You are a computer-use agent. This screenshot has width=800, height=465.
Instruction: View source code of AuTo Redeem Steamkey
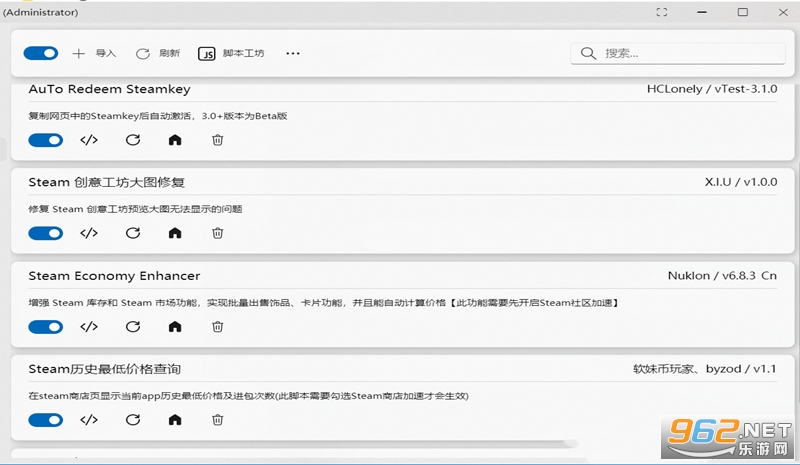pyautogui.click(x=89, y=140)
